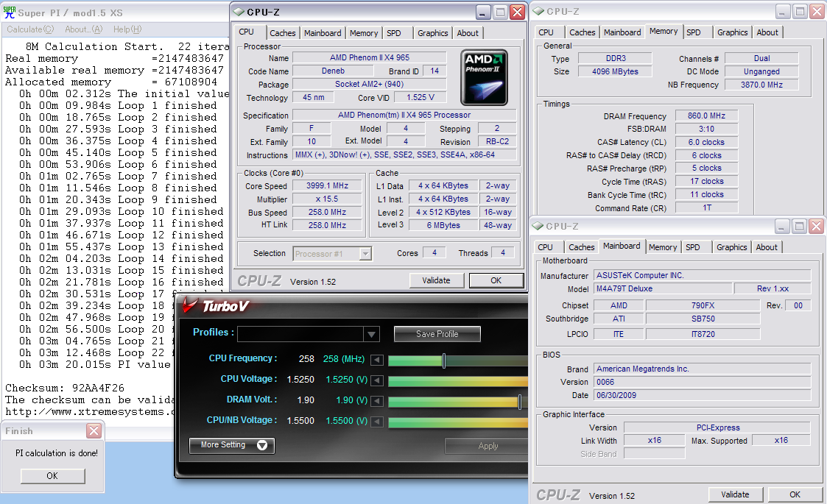Click the "Checksum: 92AA4F26" line in Super PI
827x504 pixels.
click(65, 388)
